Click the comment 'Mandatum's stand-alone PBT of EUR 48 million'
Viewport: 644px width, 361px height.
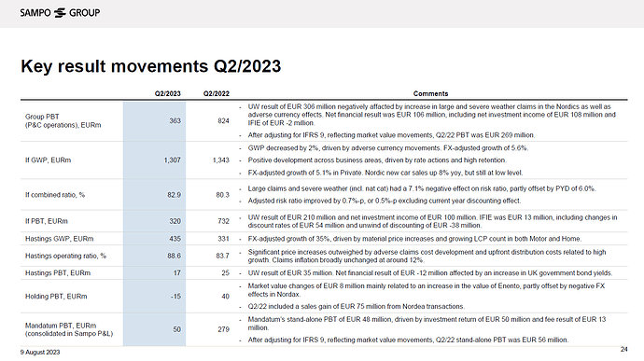tap(427, 324)
